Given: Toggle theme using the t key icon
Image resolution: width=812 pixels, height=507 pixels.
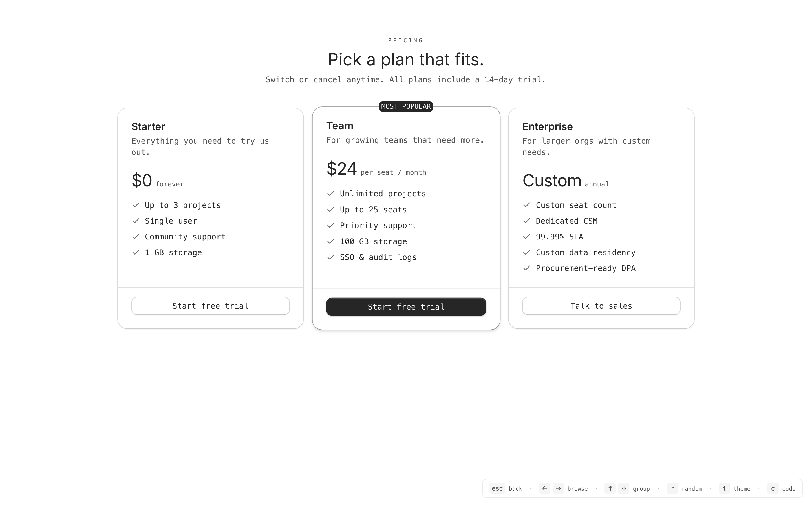Looking at the screenshot, I should pyautogui.click(x=724, y=489).
